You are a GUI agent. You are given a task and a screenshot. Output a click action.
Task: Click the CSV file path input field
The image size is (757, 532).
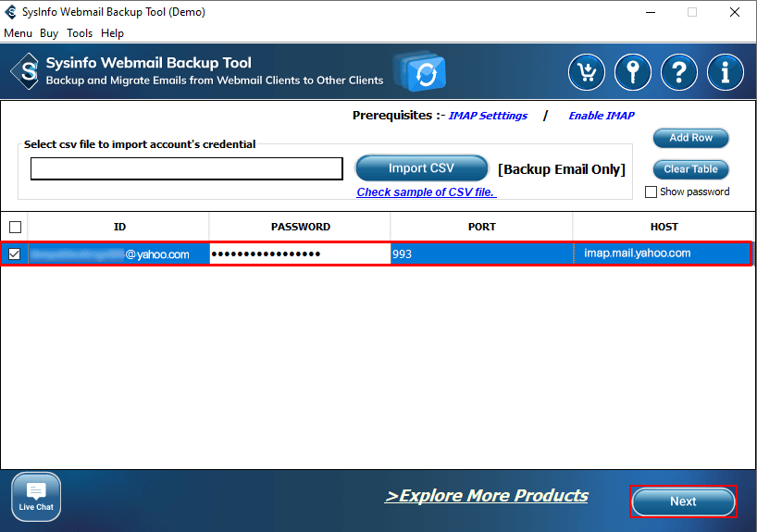187,168
